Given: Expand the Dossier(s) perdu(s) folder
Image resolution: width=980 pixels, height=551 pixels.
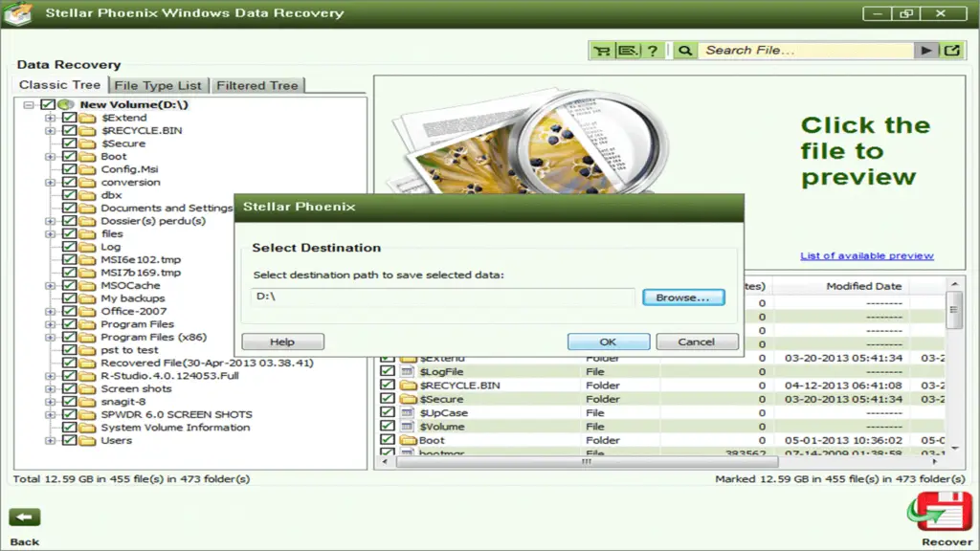Looking at the screenshot, I should click(x=50, y=221).
